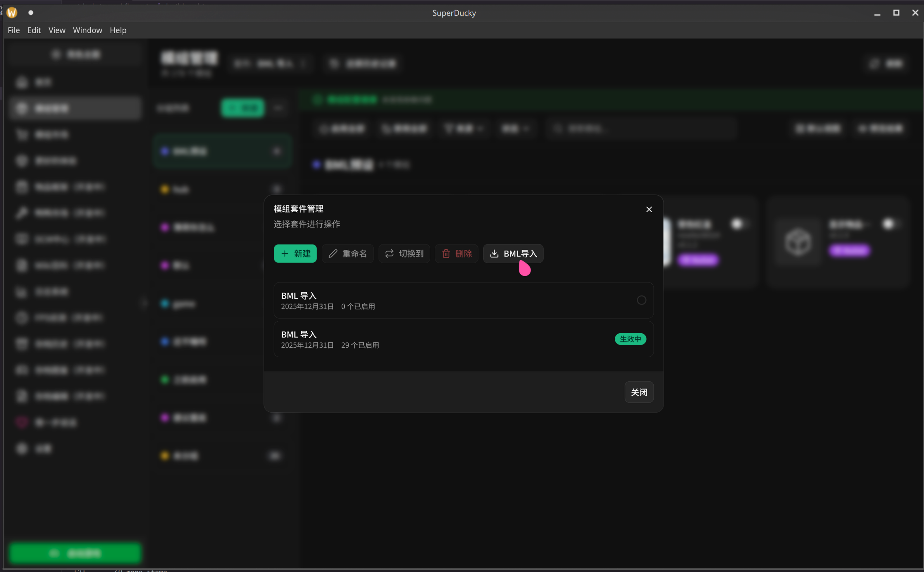
Task: Click the dot indicator beside the app logo
Action: 31,13
